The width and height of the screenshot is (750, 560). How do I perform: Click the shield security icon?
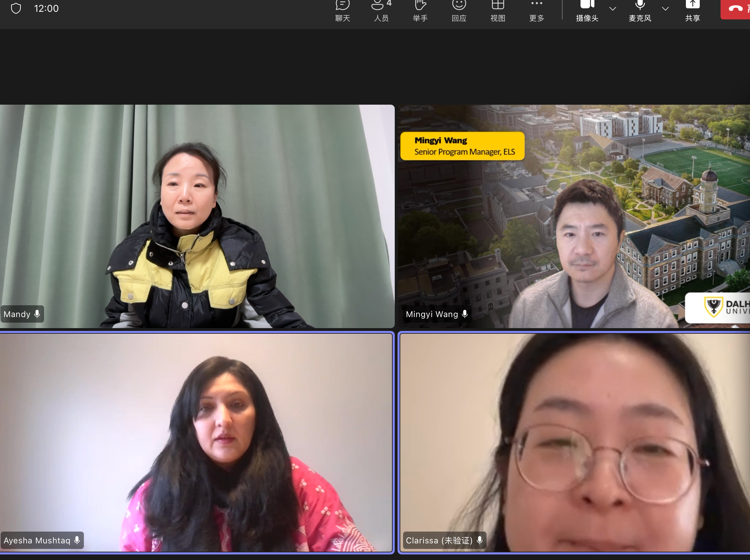coord(16,8)
